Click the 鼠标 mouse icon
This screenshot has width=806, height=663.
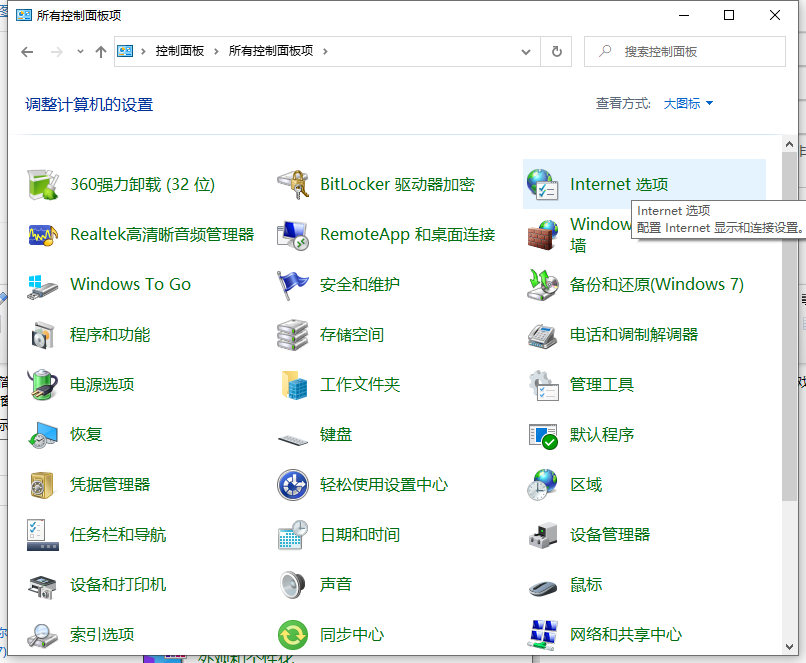click(x=542, y=585)
